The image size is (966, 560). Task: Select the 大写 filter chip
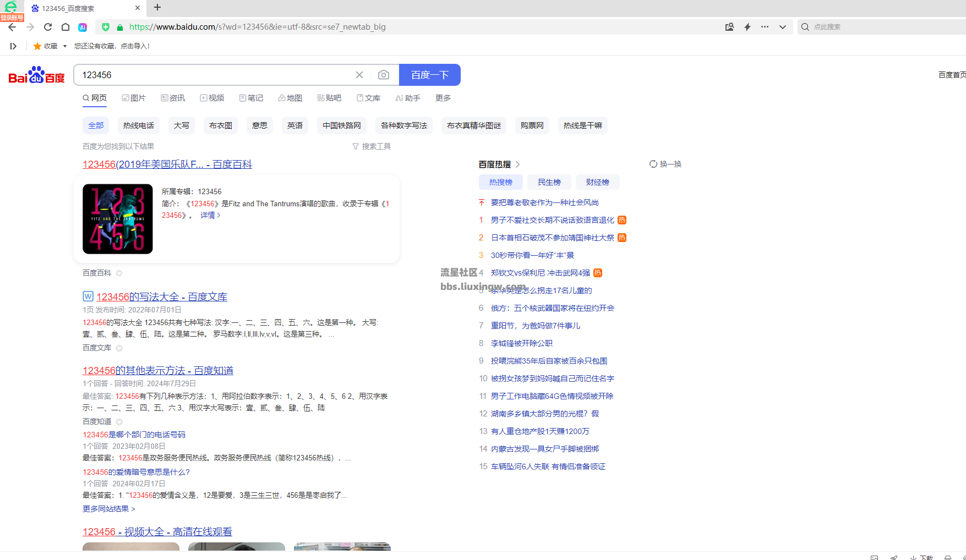point(182,125)
